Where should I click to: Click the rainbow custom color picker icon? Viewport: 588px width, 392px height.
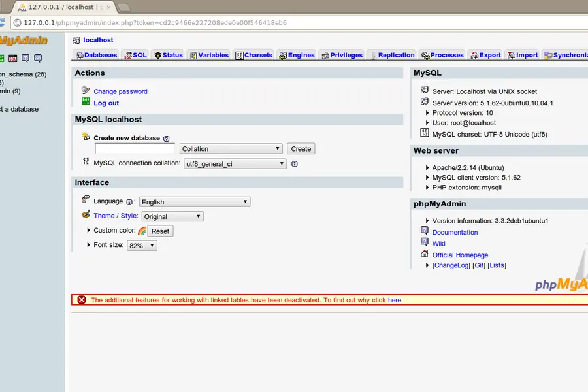coord(142,231)
